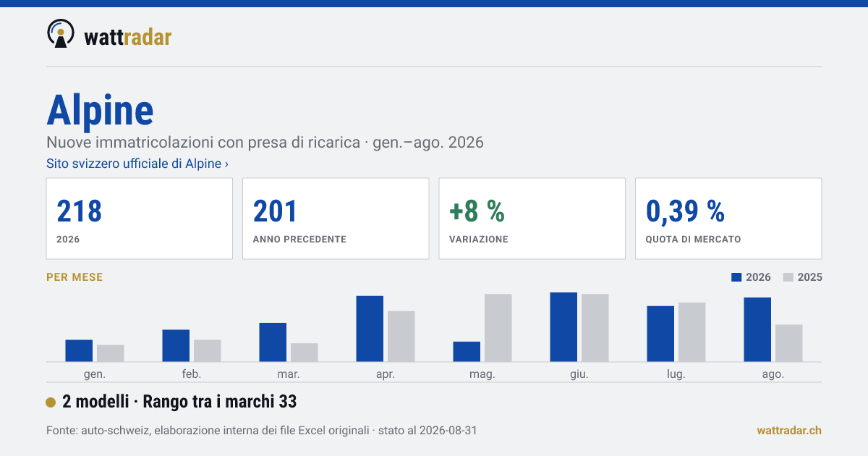The height and width of the screenshot is (456, 868).
Task: Click the Alpine brand heading
Action: (x=100, y=111)
